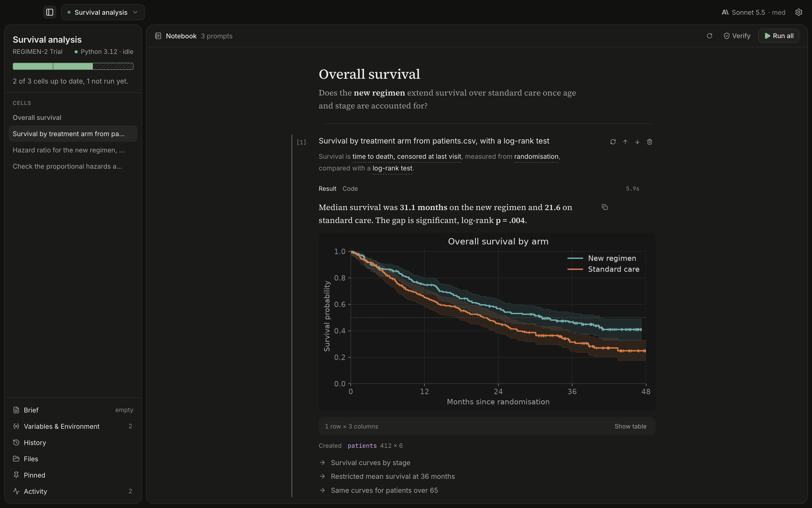Click the New regimen legend entry
Screen dimensions: 812x508
tap(602, 258)
